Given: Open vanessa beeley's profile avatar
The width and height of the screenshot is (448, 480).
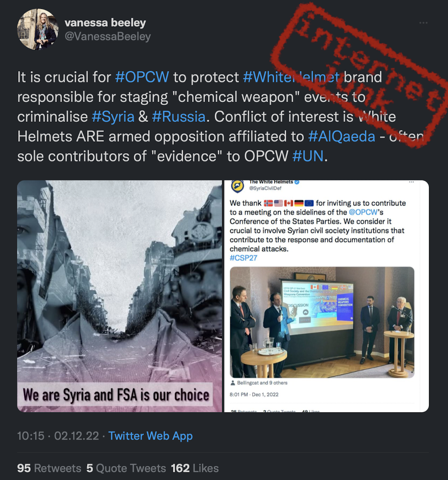Looking at the screenshot, I should (38, 29).
